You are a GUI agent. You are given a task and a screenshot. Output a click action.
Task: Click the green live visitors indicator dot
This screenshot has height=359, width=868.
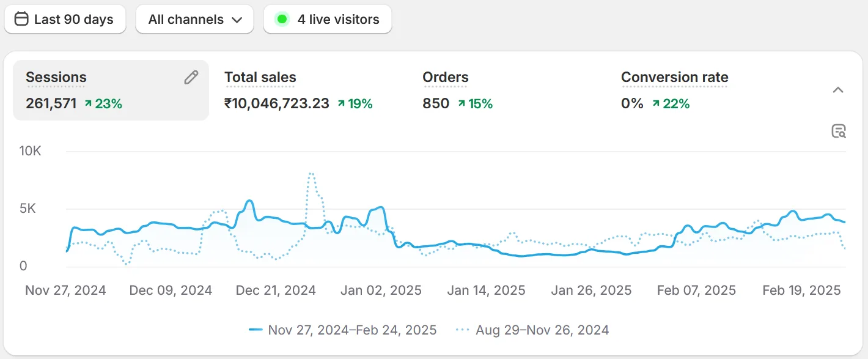pos(282,19)
